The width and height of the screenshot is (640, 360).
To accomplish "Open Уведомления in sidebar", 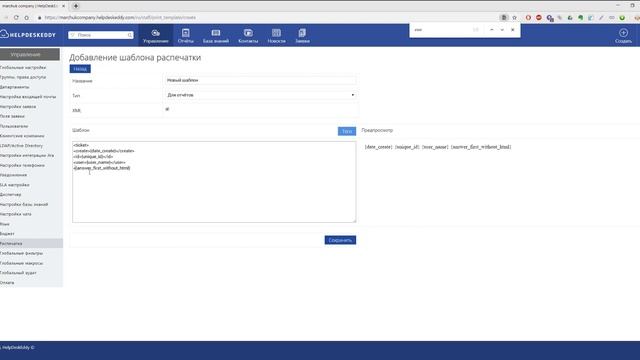I will pos(13,175).
